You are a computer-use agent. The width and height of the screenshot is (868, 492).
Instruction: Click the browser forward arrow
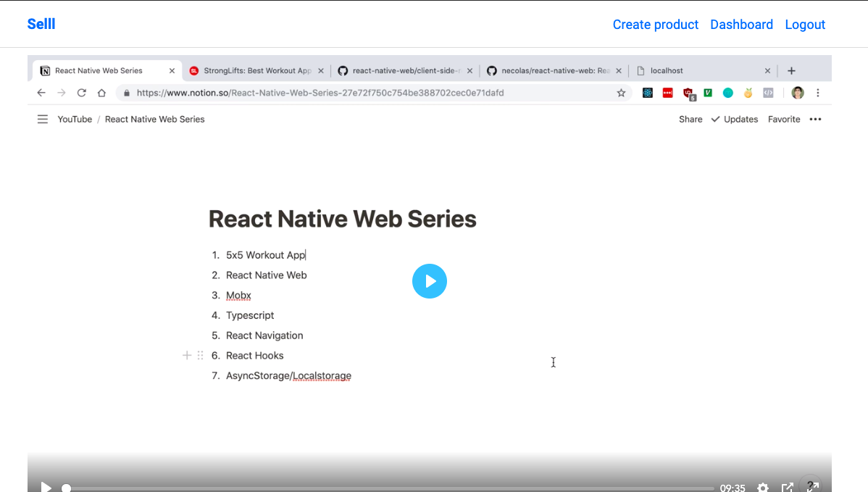(x=62, y=93)
